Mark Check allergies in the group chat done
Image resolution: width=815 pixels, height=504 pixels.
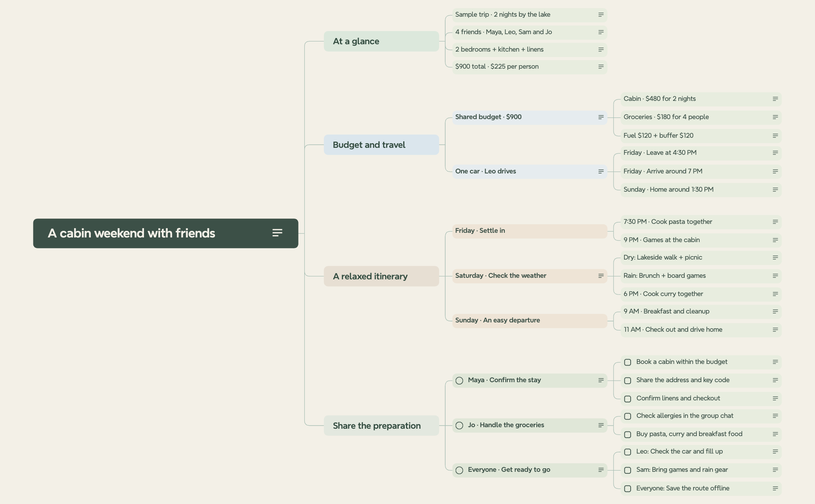click(x=628, y=416)
